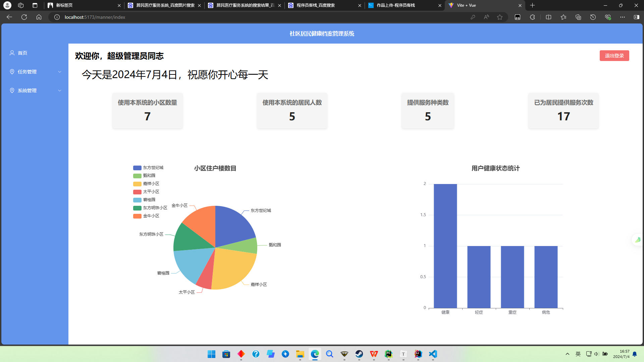Viewport: 644px width, 362px height.
Task: Open the notification bell in tray
Action: click(635, 354)
